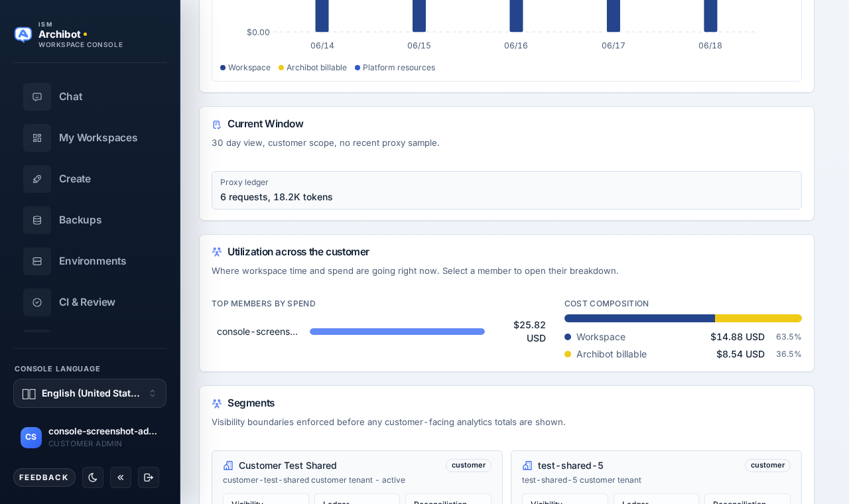Click the 06/18 chart bar
Viewport: 849px width, 504px height.
click(x=710, y=16)
